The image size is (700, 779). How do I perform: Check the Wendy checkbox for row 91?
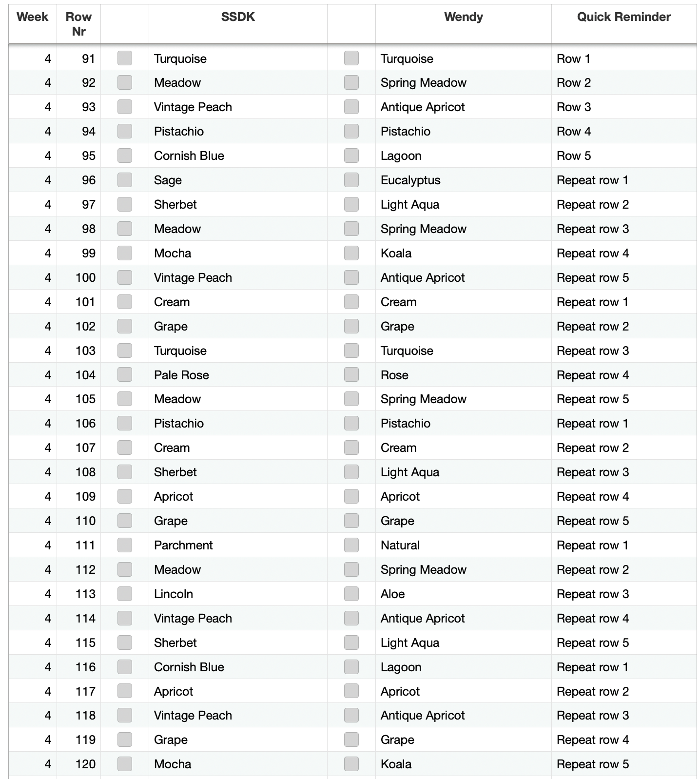(x=351, y=58)
